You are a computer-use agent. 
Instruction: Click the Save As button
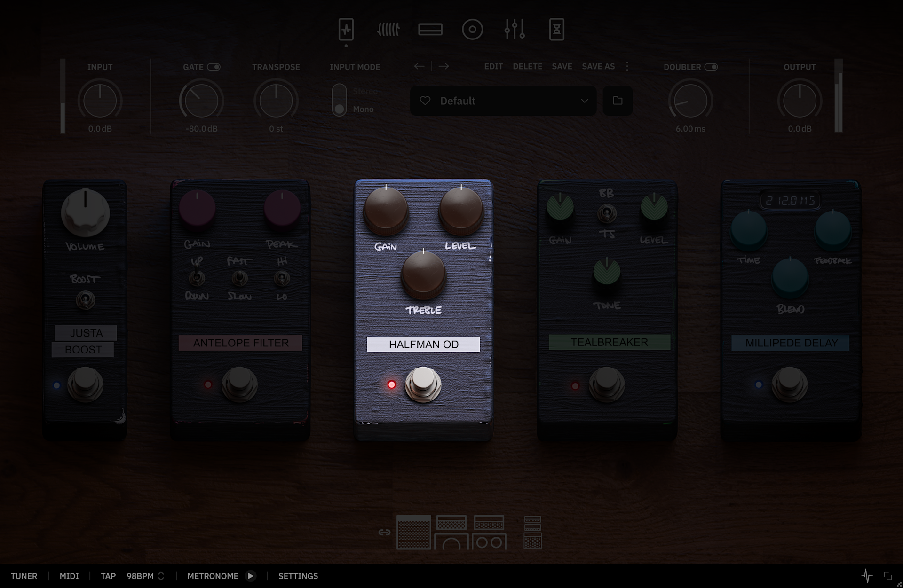[598, 66]
